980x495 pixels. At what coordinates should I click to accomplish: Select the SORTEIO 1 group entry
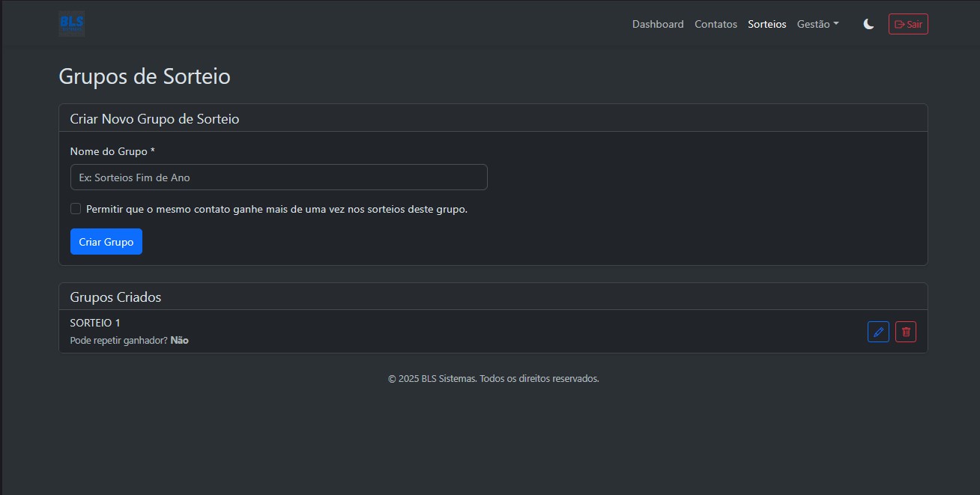click(95, 323)
